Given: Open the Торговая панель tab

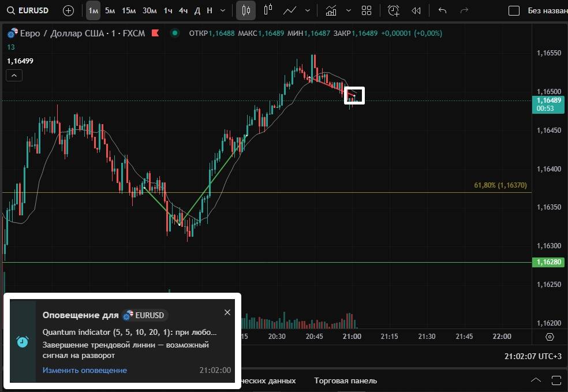Looking at the screenshot, I should [345, 380].
